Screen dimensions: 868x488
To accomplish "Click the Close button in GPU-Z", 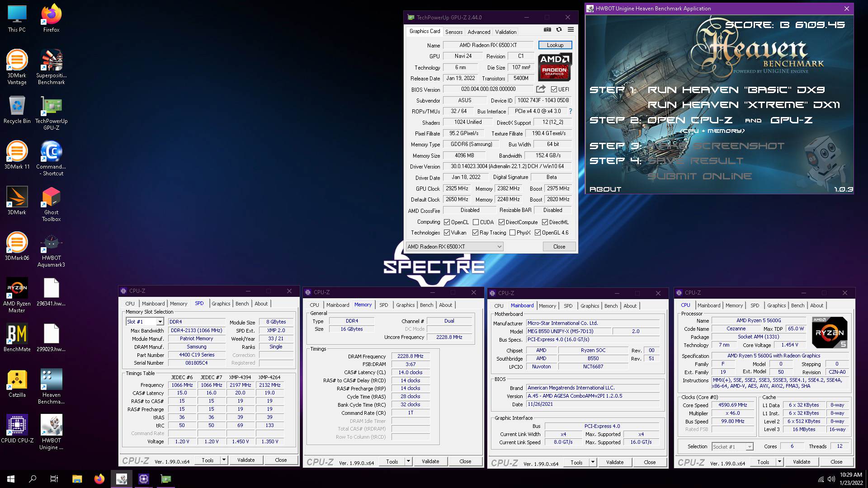I will pos(559,247).
